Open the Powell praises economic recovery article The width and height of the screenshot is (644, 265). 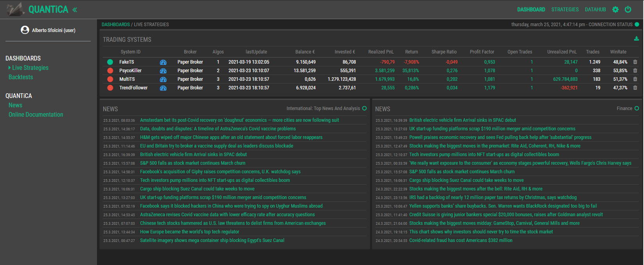[500, 137]
